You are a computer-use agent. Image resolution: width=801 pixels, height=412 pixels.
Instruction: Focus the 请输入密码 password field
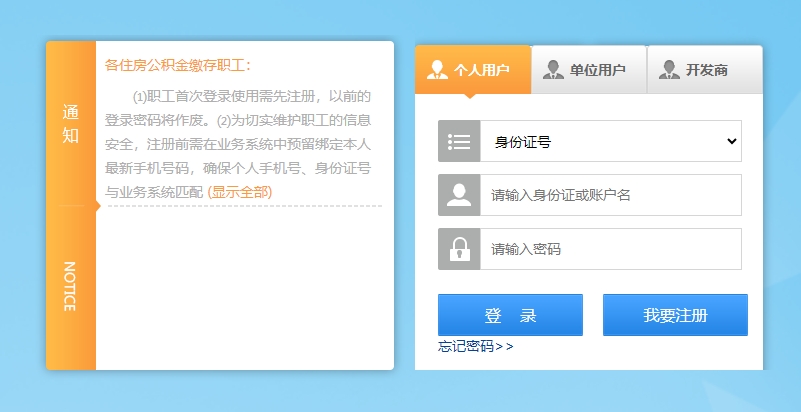610,249
